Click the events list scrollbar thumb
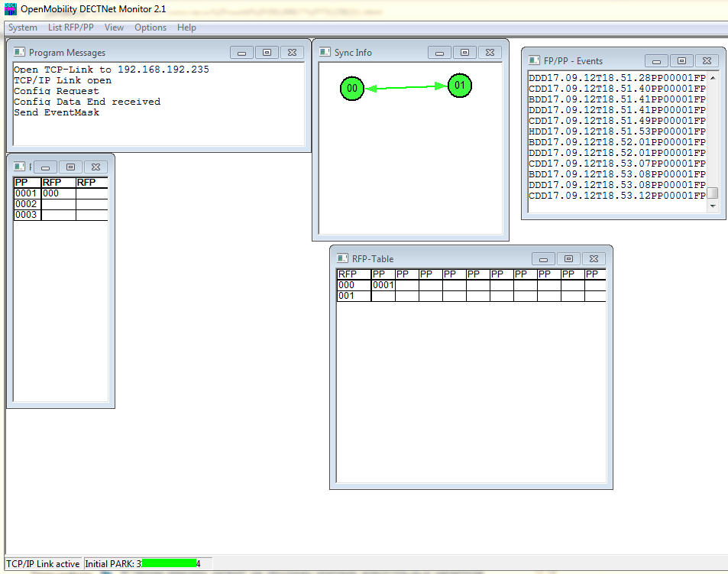The image size is (728, 574). 713,193
